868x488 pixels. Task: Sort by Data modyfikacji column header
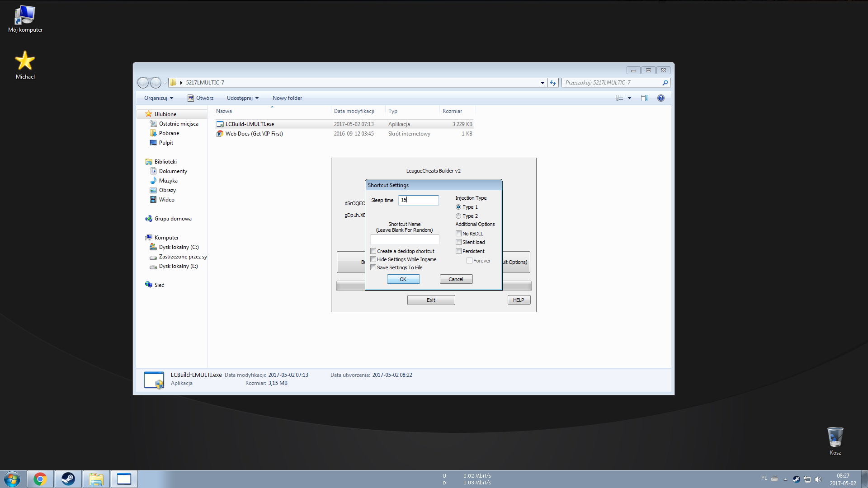pyautogui.click(x=358, y=111)
